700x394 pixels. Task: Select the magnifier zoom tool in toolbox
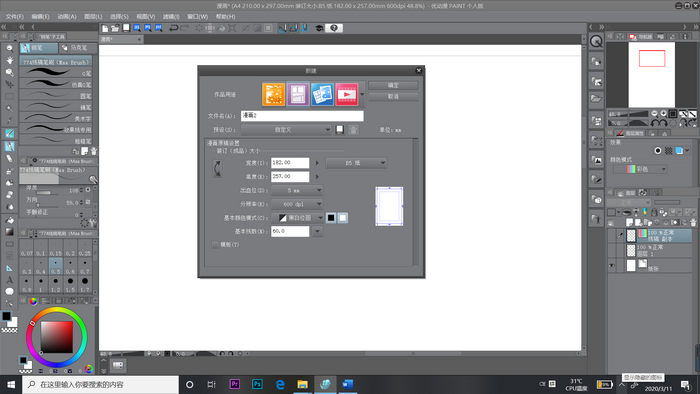[x=9, y=48]
